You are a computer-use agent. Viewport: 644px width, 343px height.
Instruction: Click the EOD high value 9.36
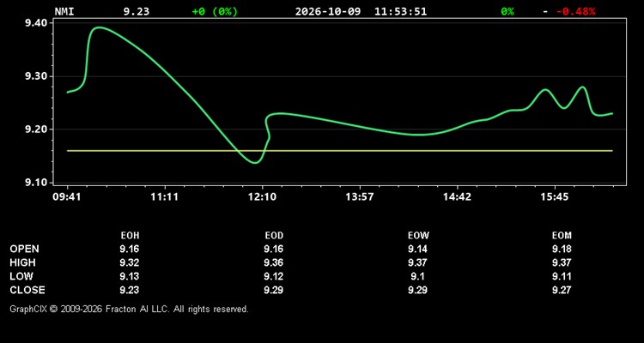(x=274, y=262)
